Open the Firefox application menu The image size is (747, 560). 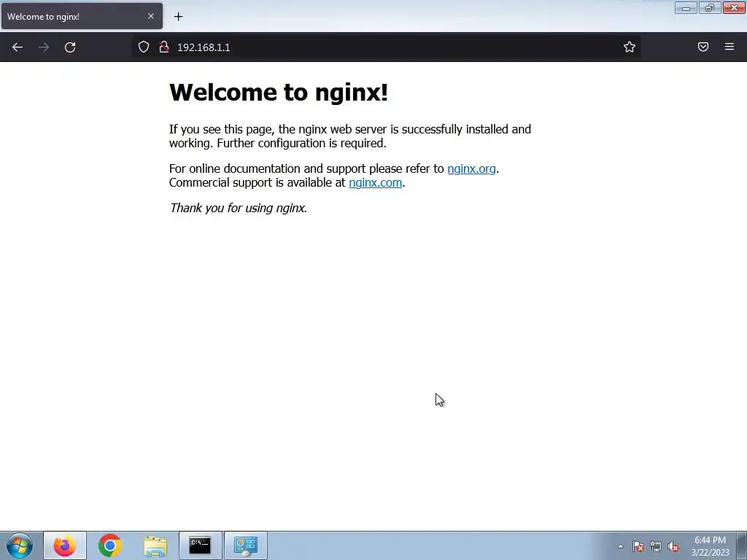coord(729,47)
